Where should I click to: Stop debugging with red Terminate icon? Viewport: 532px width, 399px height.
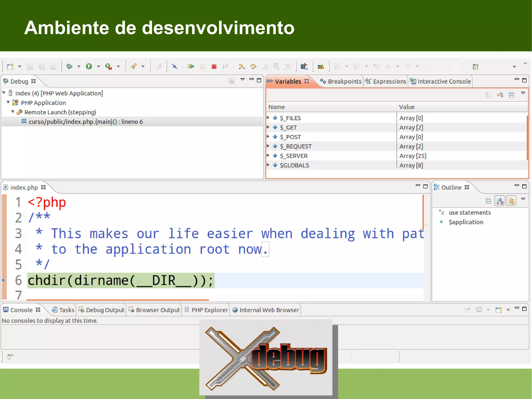click(x=214, y=67)
